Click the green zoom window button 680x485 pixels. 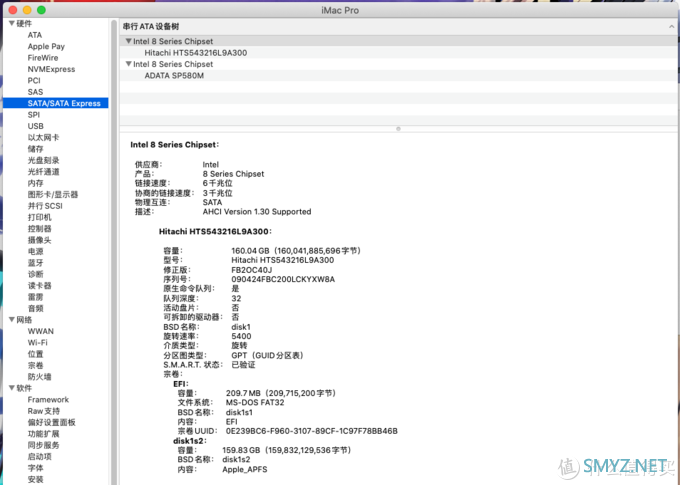click(41, 10)
